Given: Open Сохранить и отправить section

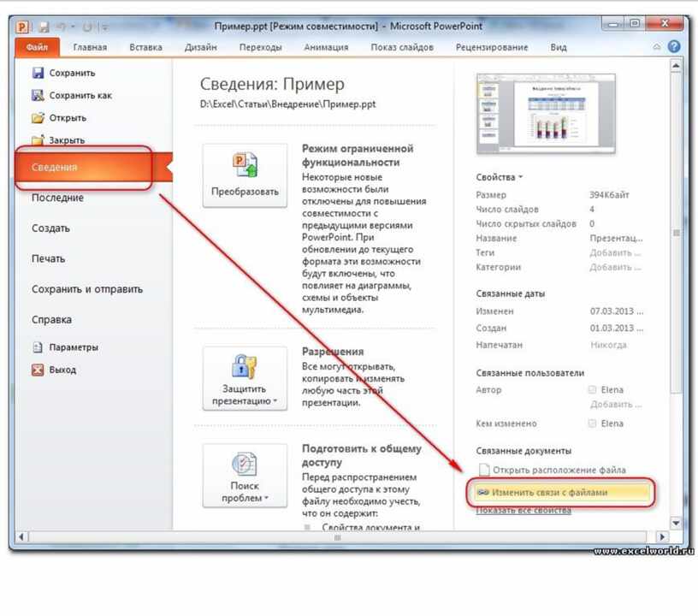Looking at the screenshot, I should [x=87, y=289].
